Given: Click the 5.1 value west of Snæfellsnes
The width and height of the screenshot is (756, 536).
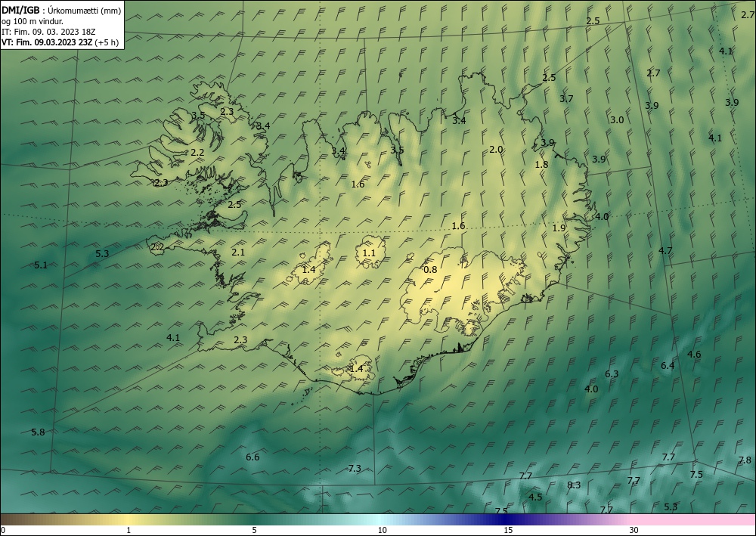Looking at the screenshot, I should [41, 265].
